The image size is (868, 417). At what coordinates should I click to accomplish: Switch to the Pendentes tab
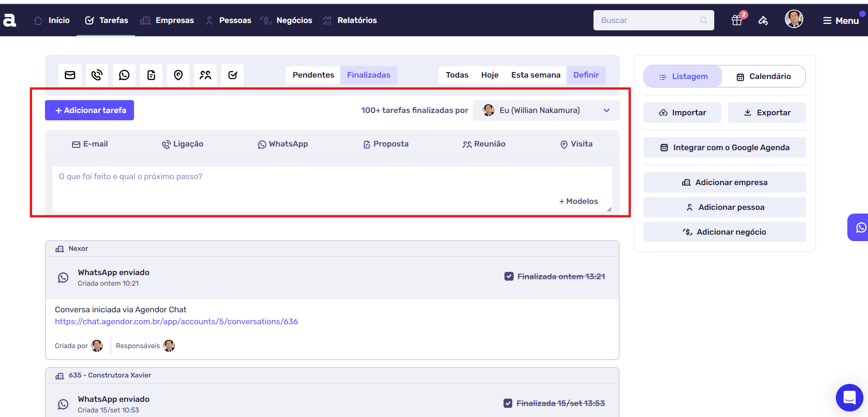click(313, 75)
